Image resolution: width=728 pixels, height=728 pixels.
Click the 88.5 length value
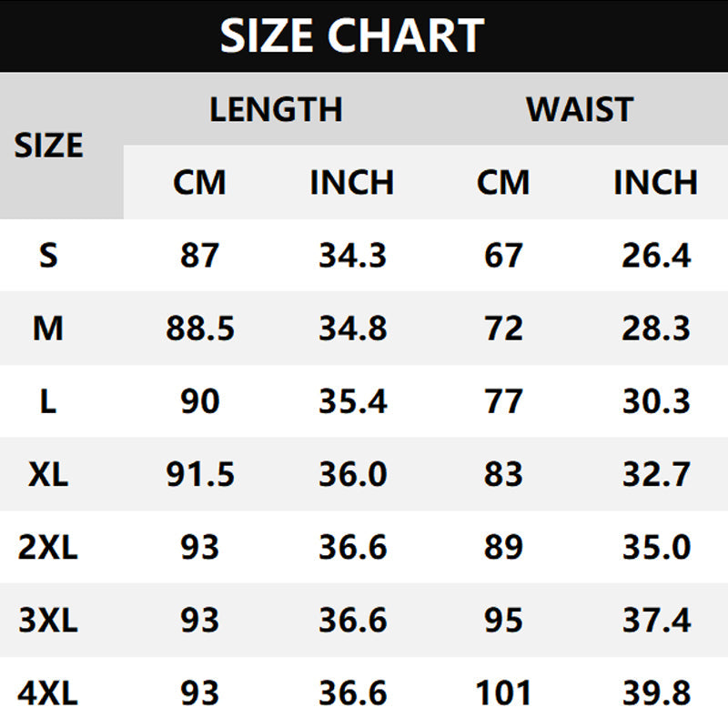tap(200, 329)
